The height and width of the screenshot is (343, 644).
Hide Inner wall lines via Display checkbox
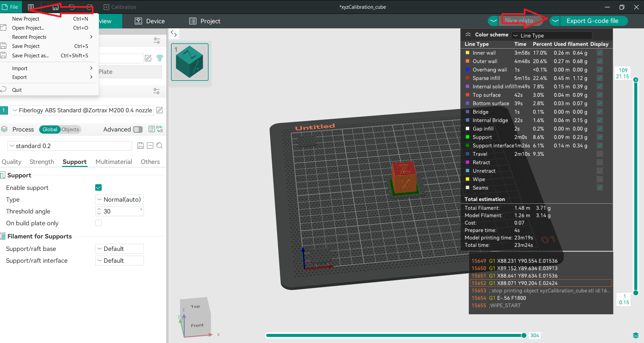pyautogui.click(x=600, y=53)
